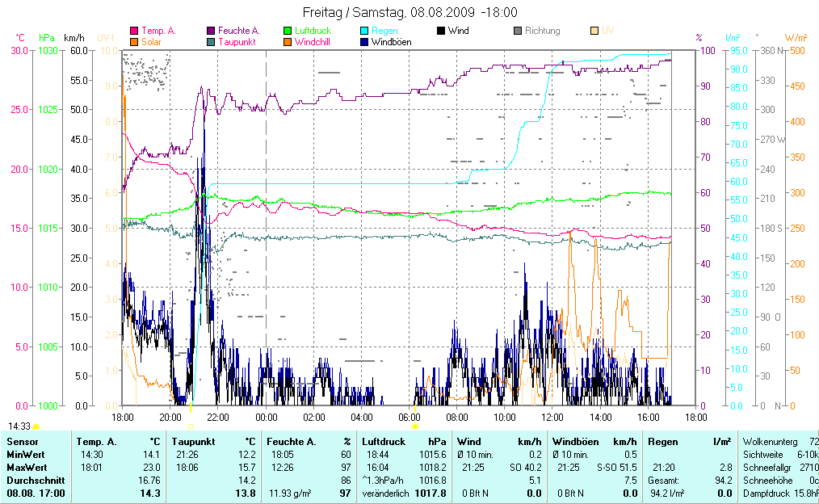Select the purple Feuchte A. legend square
Viewport: 819px width, 504px height.
tap(211, 31)
